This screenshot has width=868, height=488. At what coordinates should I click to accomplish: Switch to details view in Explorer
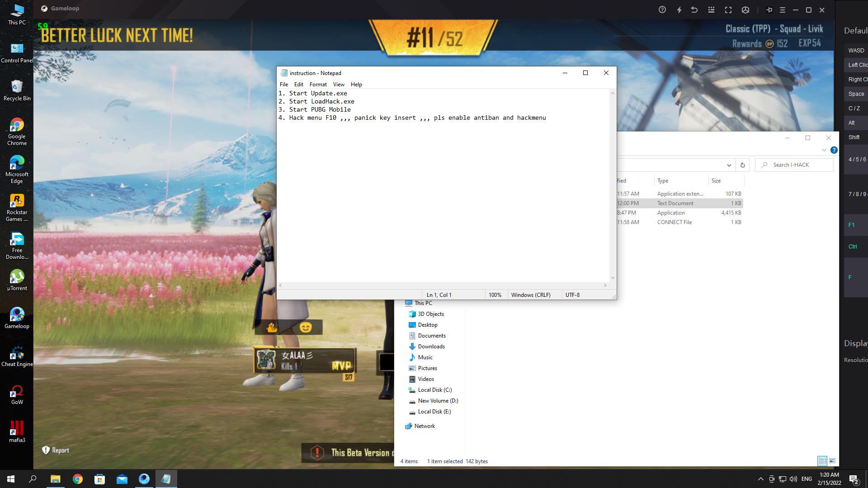pos(822,461)
